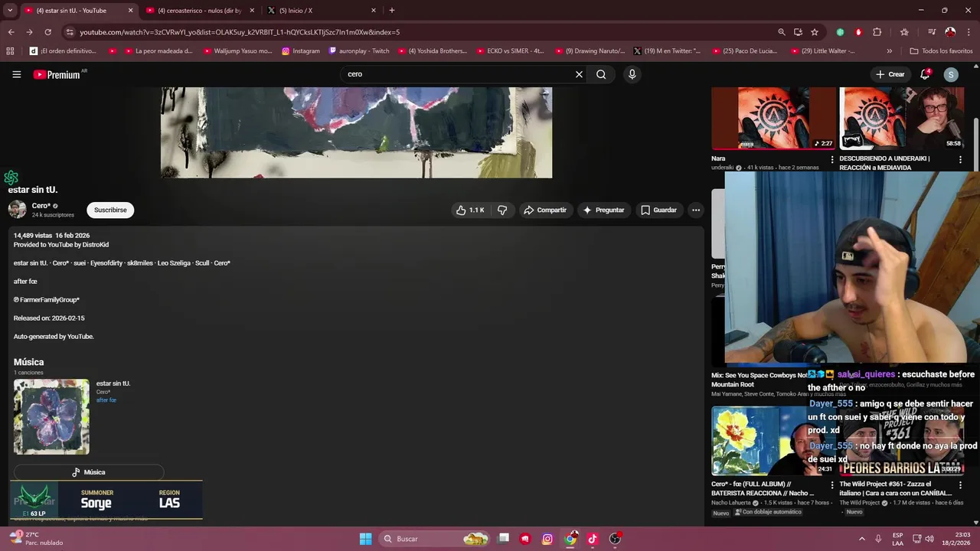980x551 pixels.
Task: Show hidden system tray icons
Action: (861, 539)
